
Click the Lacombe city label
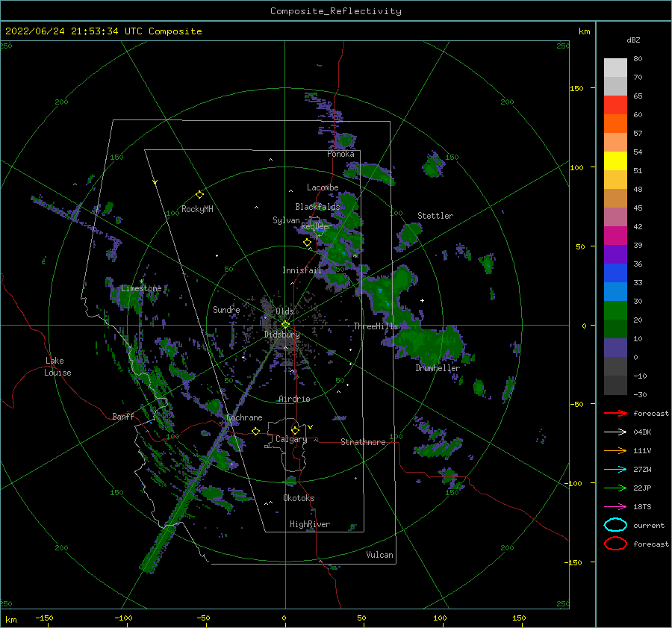323,187
